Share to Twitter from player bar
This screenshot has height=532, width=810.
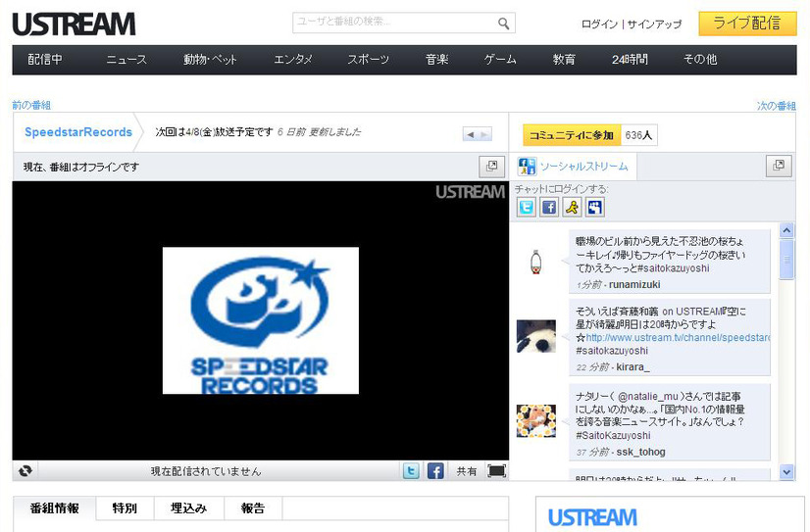[411, 470]
